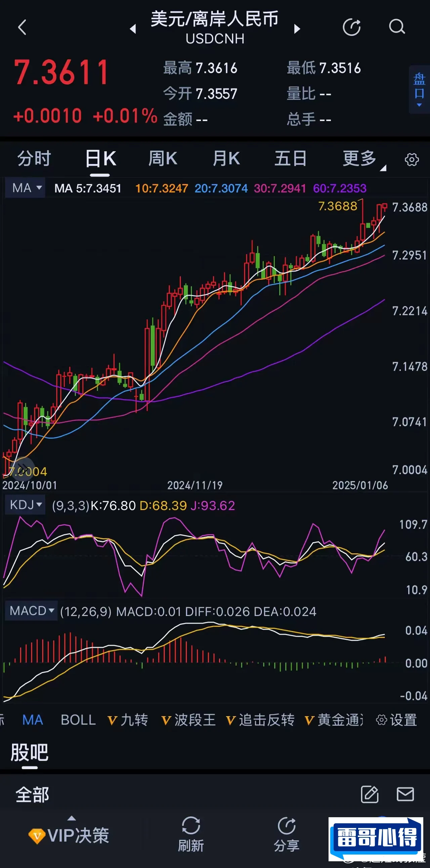Tap the +0.01% change value
430x868 pixels.
click(125, 116)
